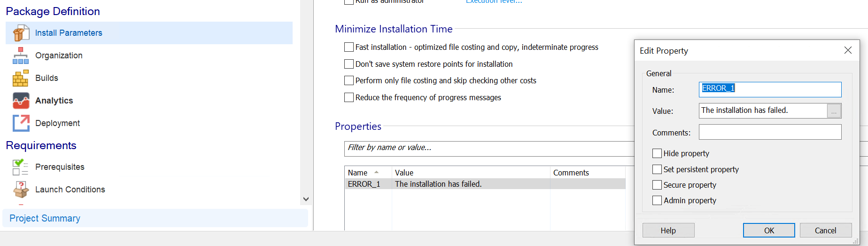Click Cancel in Edit Property dialog
868x246 pixels.
[x=825, y=230]
